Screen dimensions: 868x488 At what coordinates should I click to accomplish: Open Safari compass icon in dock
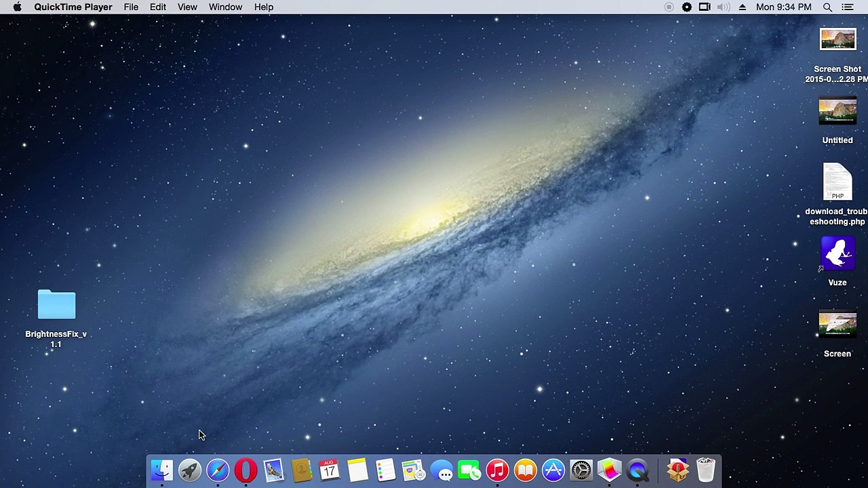point(218,470)
